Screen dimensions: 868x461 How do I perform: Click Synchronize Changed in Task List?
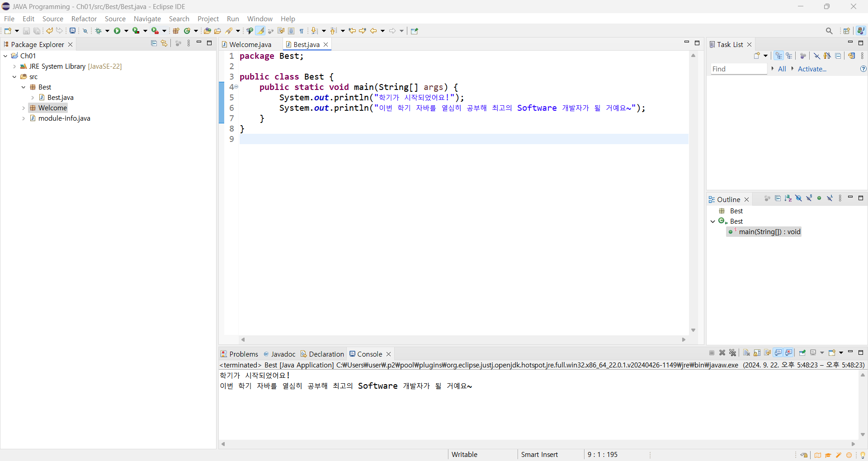[852, 56]
